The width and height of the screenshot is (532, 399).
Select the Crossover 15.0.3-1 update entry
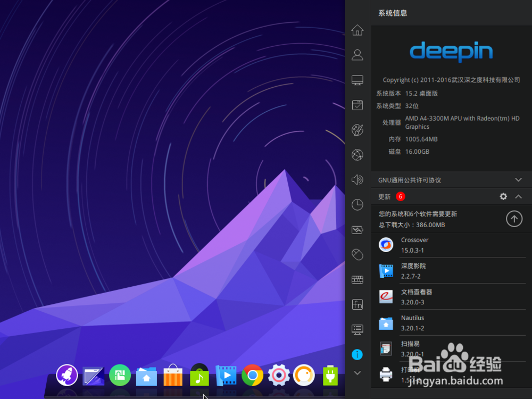click(x=451, y=245)
